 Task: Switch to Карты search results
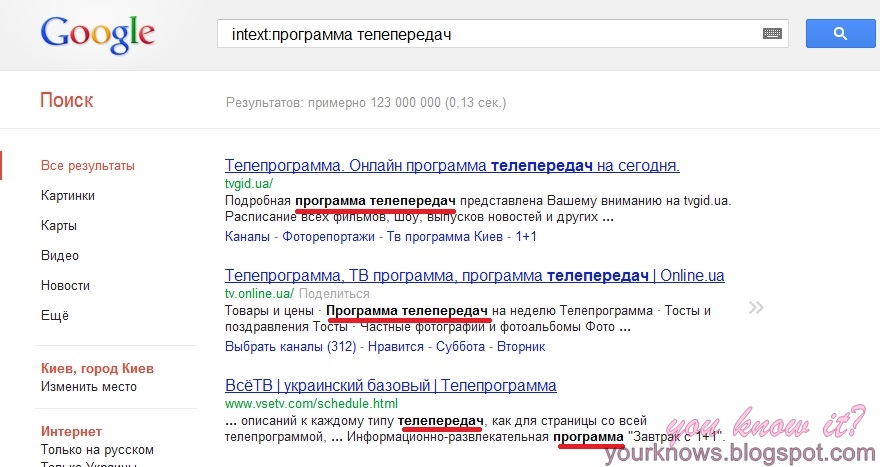pos(59,226)
